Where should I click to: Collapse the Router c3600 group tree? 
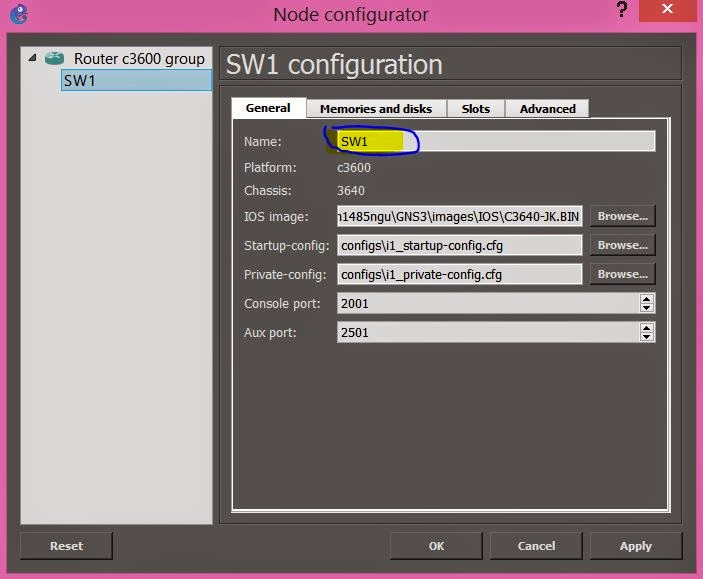pos(32,58)
